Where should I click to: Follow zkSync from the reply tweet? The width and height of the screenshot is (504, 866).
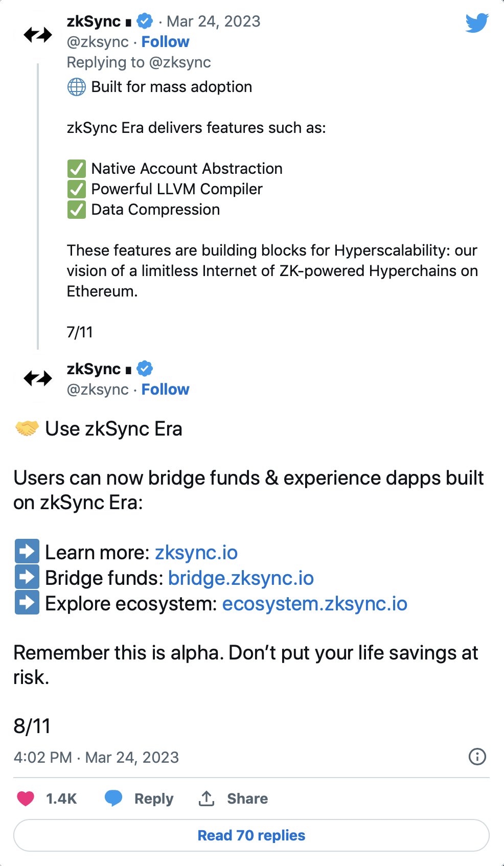click(x=165, y=390)
